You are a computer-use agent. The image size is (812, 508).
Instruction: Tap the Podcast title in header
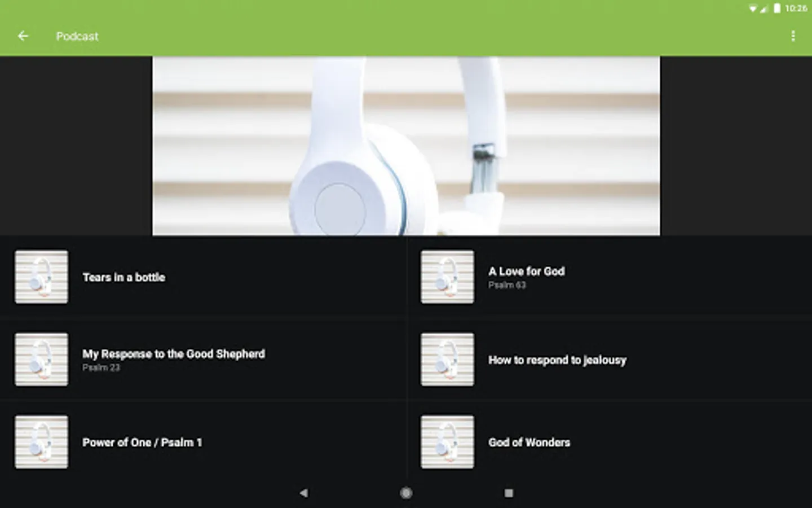pos(77,36)
